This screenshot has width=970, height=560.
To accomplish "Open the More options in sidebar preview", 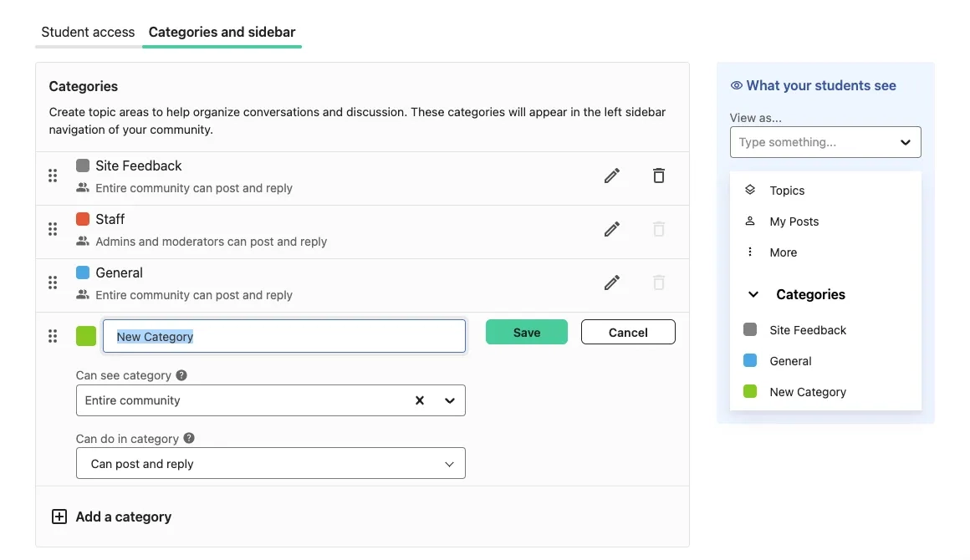I will coord(784,252).
